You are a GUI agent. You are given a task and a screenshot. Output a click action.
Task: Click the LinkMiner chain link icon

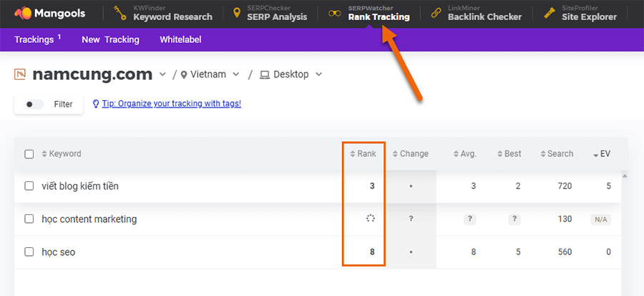coord(436,13)
